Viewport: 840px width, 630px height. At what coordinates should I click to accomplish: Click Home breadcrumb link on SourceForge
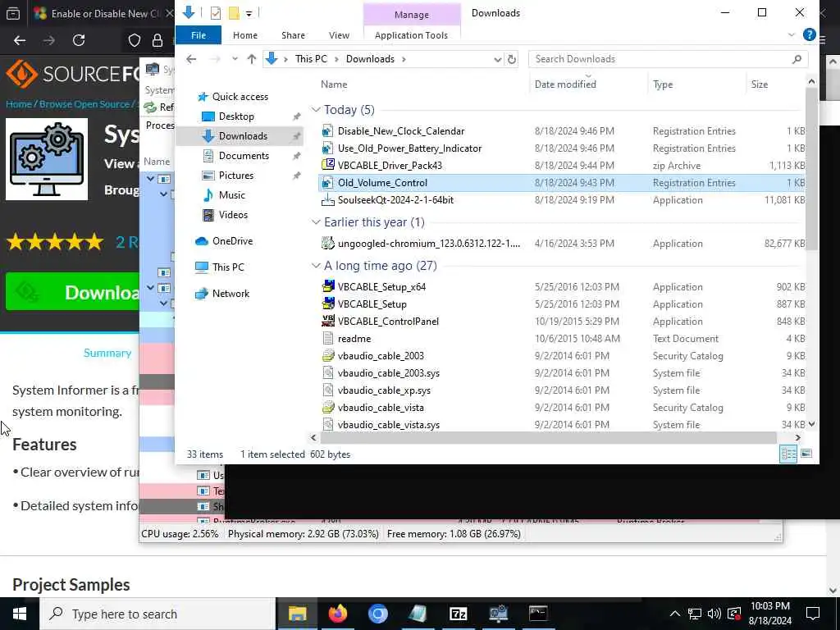[x=18, y=104]
